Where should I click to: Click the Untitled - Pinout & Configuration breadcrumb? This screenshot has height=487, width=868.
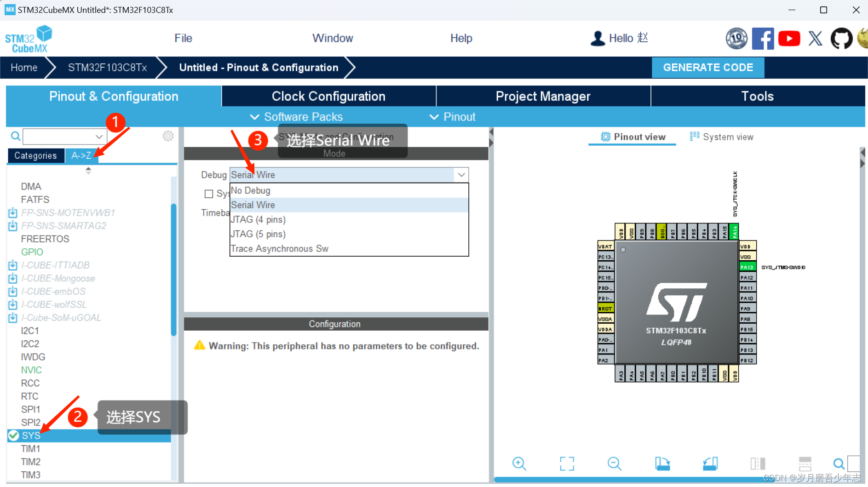point(259,68)
